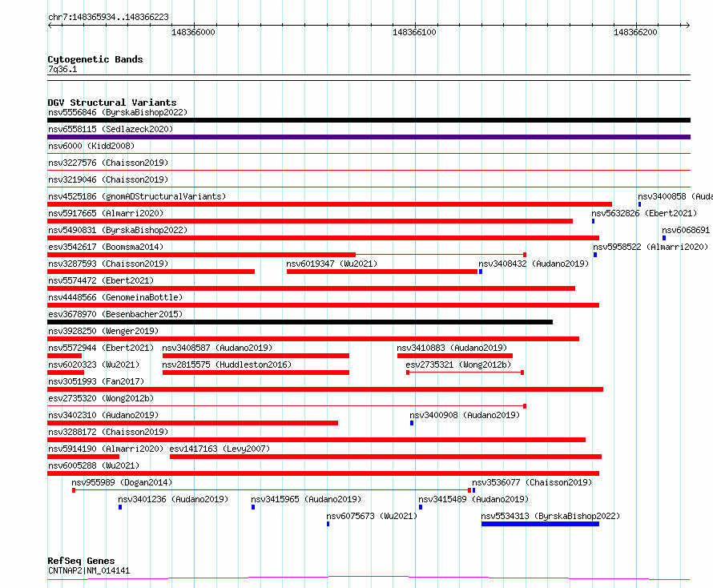This screenshot has width=713, height=588.
Task: Select the esv3542617 (Boomsma2014) label
Action: [x=106, y=247]
